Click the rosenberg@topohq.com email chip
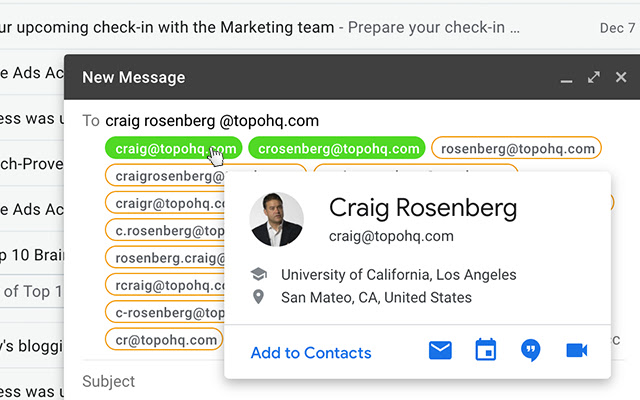640x400 pixels. pyautogui.click(x=518, y=148)
